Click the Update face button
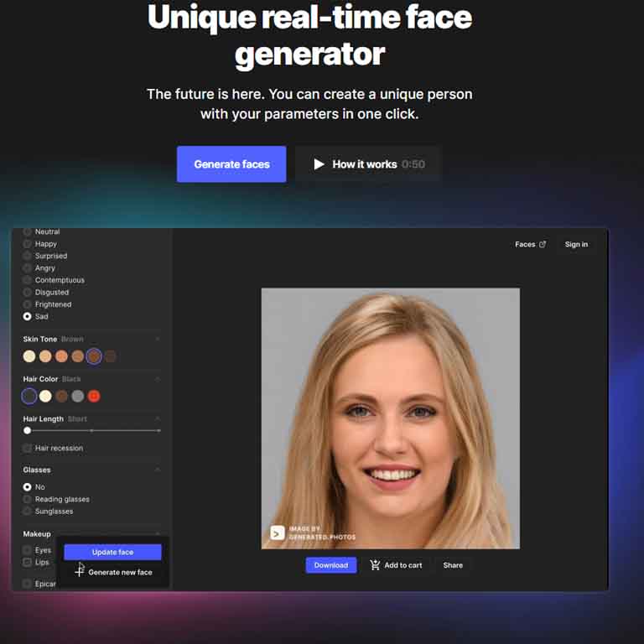 [112, 552]
